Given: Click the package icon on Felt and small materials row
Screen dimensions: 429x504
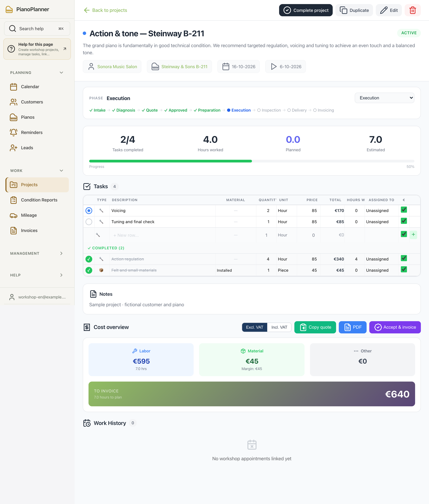Looking at the screenshot, I should [101, 270].
